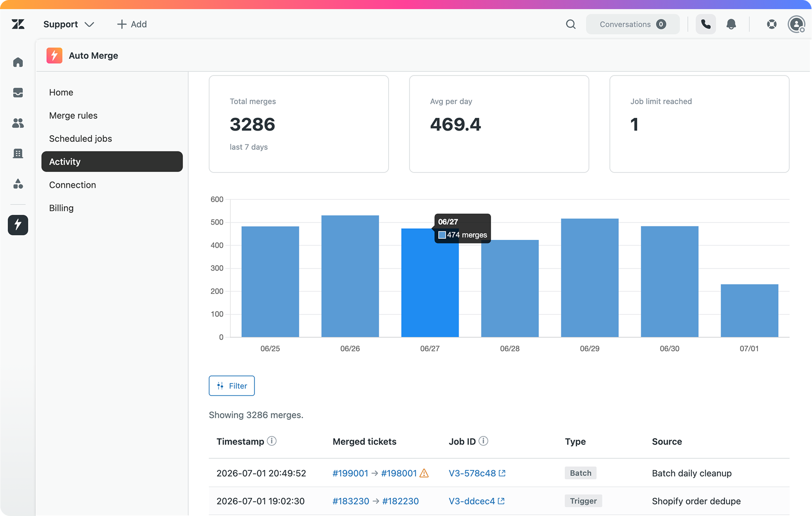Click the Total merges 3286 card
Viewport: 812px width, 516px height.
299,124
